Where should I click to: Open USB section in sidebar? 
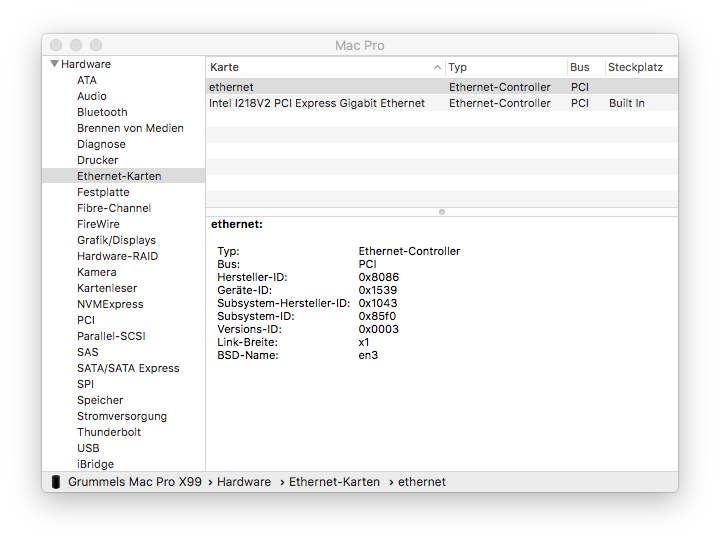click(88, 448)
